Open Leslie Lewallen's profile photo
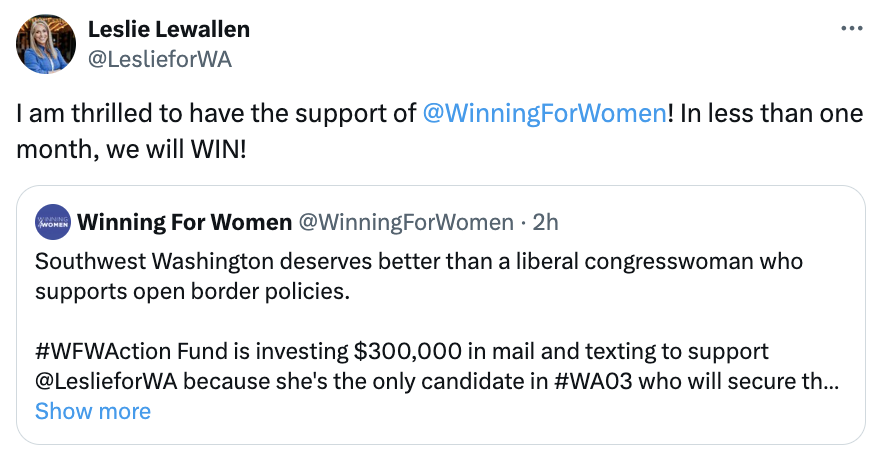This screenshot has height=460, width=884. coord(46,45)
